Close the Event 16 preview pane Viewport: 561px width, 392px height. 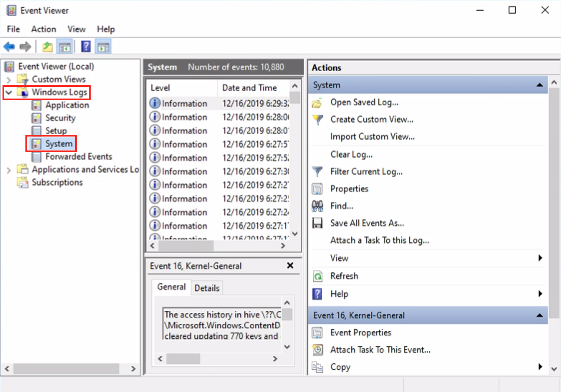coord(290,266)
